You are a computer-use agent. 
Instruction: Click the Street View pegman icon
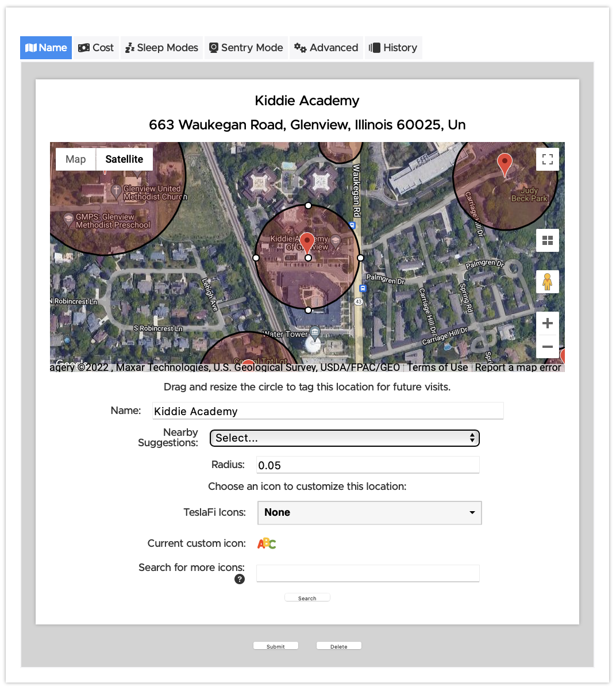pyautogui.click(x=548, y=282)
